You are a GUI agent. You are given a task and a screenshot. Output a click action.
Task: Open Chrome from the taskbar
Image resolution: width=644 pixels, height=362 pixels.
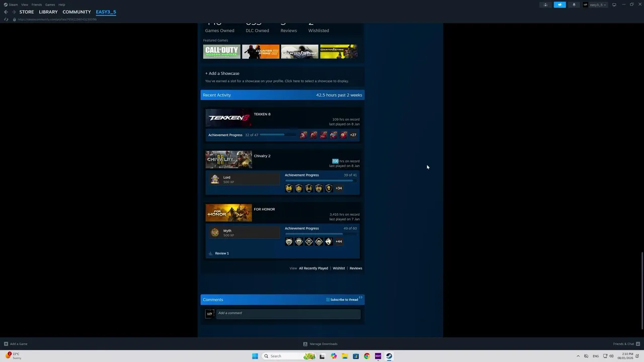pos(367,356)
